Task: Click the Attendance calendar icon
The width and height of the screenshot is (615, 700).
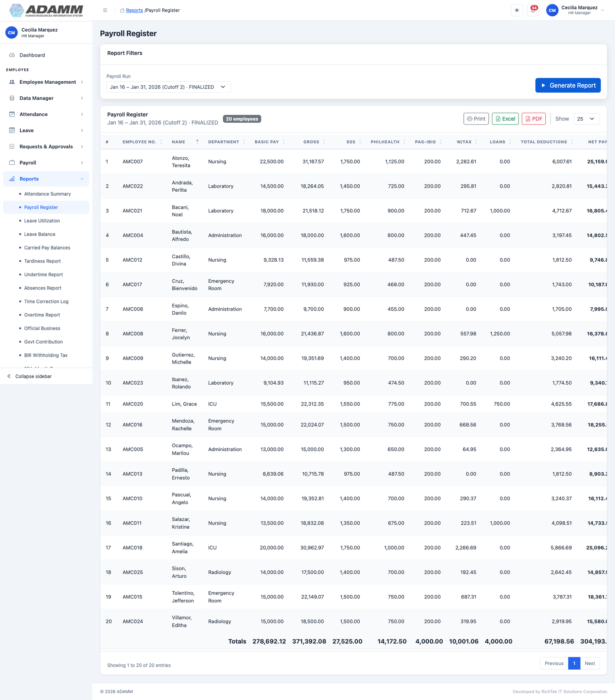Action: click(x=12, y=114)
